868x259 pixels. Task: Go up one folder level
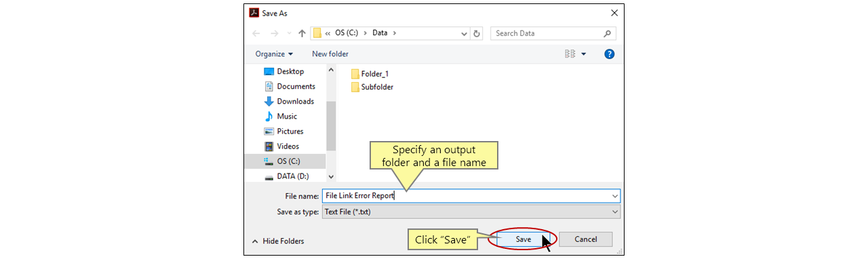pos(302,33)
